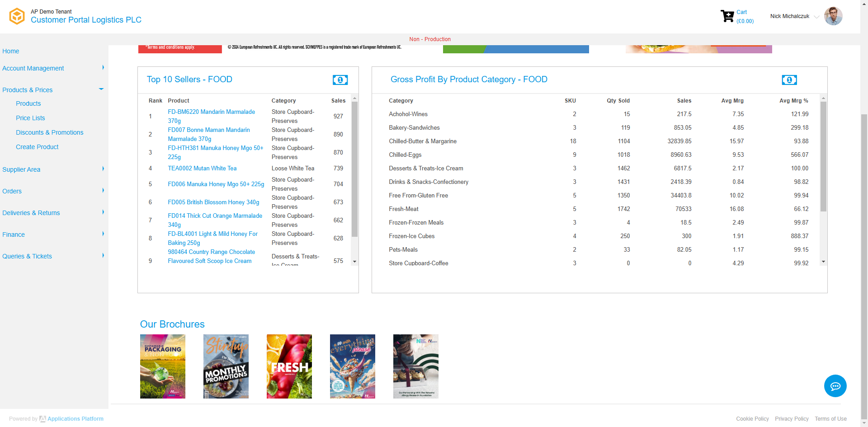Click the Cart (£0.00) link
The image size is (868, 427).
tap(745, 17)
